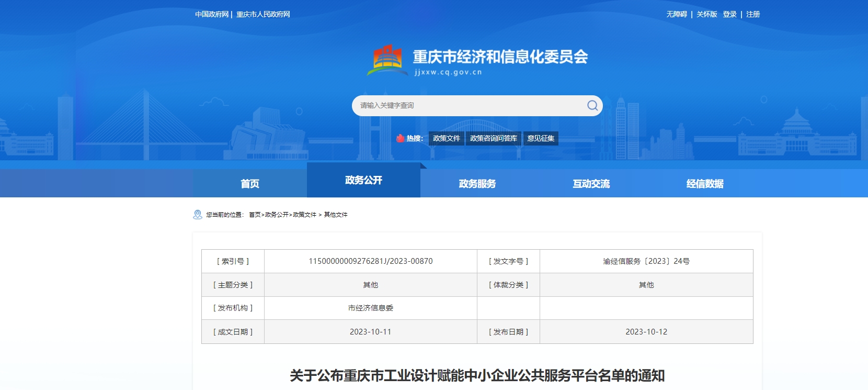Open the 首页 navigation tab
Viewport: 868px width, 390px height.
coord(250,184)
